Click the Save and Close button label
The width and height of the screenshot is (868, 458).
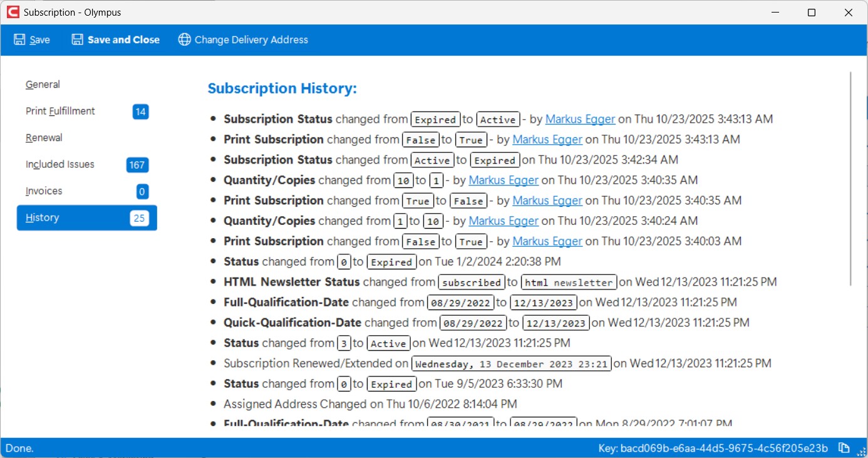pos(123,40)
